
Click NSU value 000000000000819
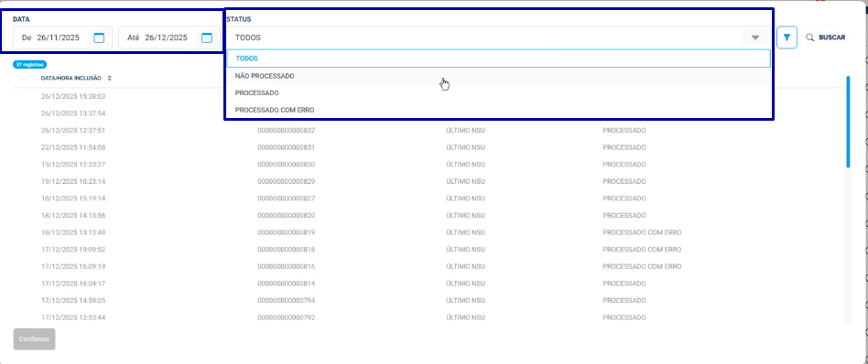(287, 232)
